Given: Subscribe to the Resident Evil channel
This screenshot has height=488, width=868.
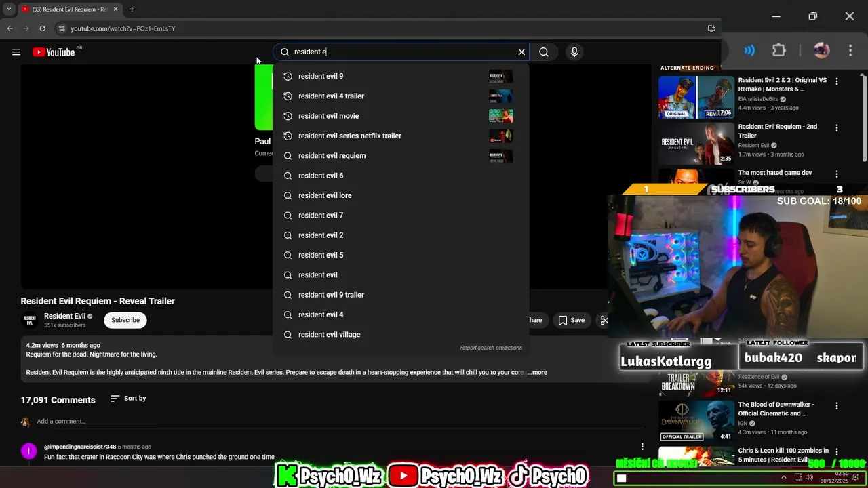Looking at the screenshot, I should point(125,320).
